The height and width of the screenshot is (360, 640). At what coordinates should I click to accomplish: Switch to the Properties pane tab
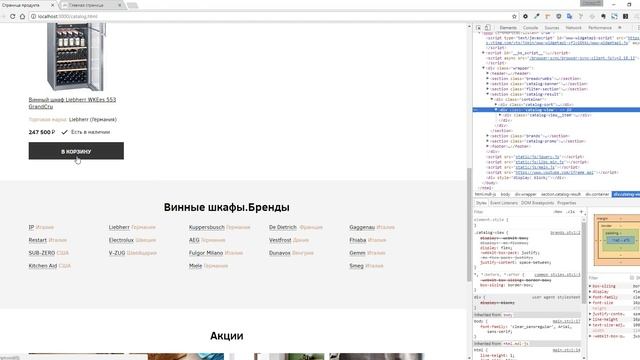(567, 203)
